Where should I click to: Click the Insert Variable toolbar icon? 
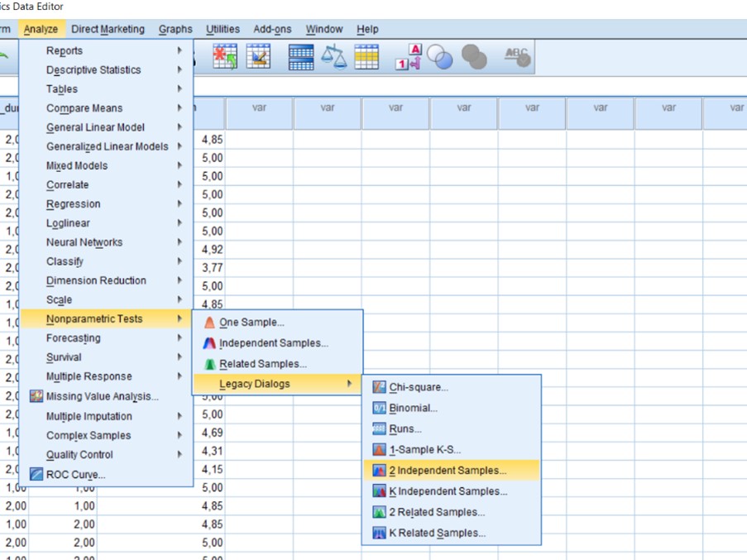coord(259,57)
